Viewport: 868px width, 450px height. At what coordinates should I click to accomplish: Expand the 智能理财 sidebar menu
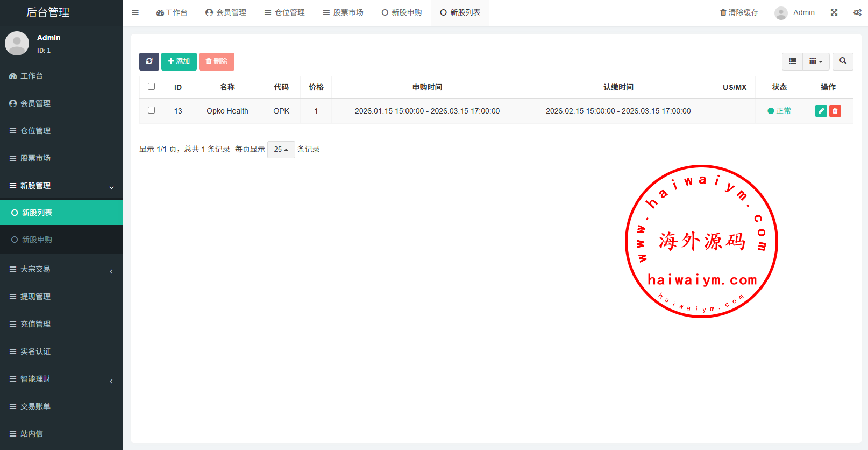61,379
